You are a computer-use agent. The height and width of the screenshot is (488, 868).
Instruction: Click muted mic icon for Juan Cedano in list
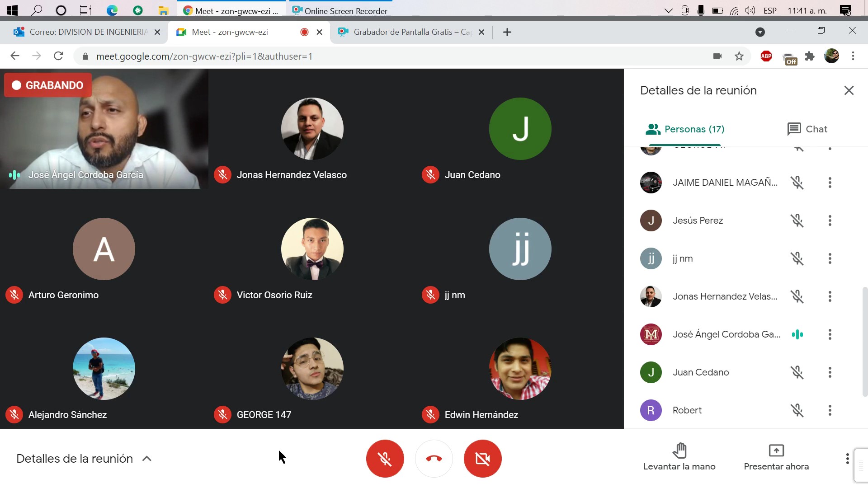coord(797,372)
